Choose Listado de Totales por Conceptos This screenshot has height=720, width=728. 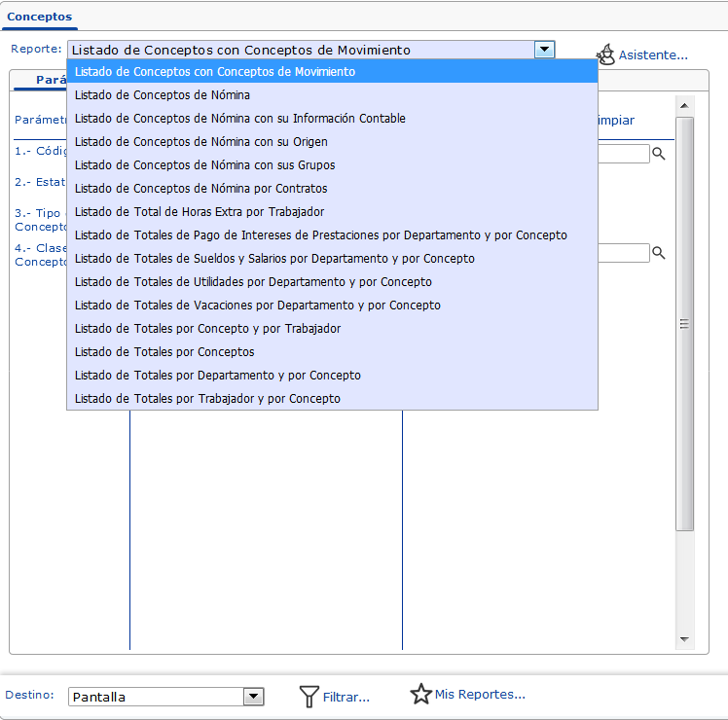pos(164,352)
